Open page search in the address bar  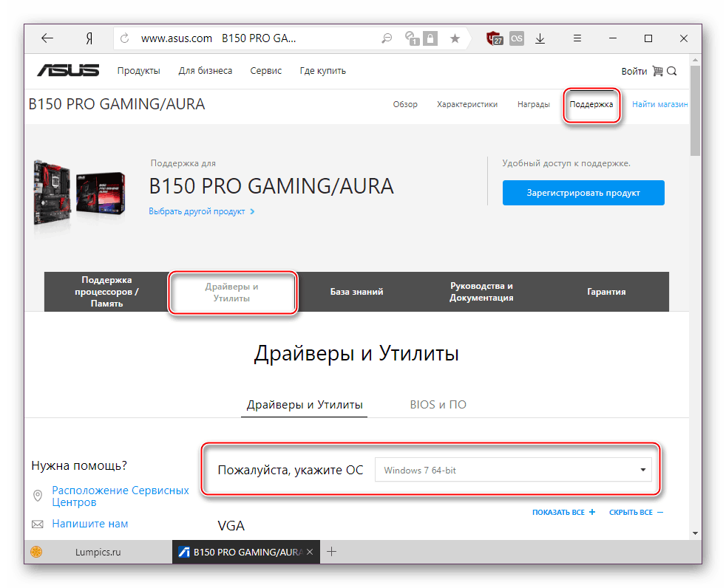point(387,38)
